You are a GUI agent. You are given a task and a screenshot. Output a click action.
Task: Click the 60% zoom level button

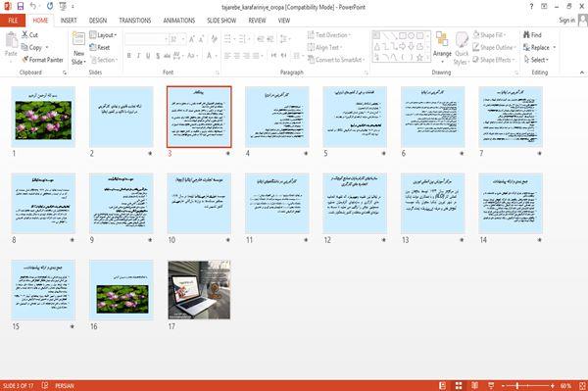pos(565,386)
